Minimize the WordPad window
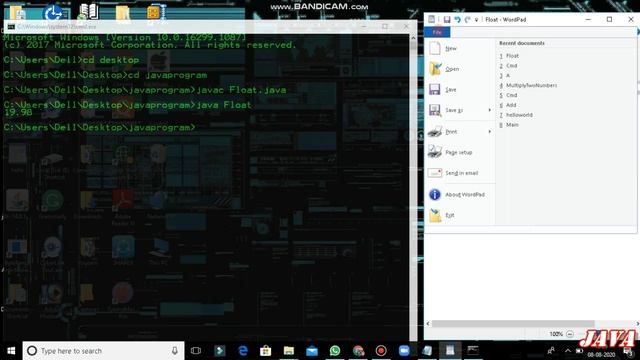The image size is (640, 360). (588, 19)
